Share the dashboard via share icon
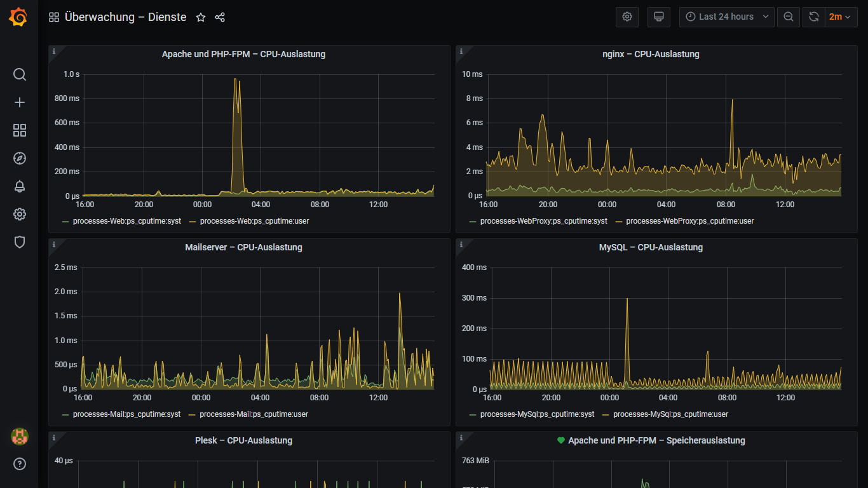The width and height of the screenshot is (868, 488). coord(220,17)
